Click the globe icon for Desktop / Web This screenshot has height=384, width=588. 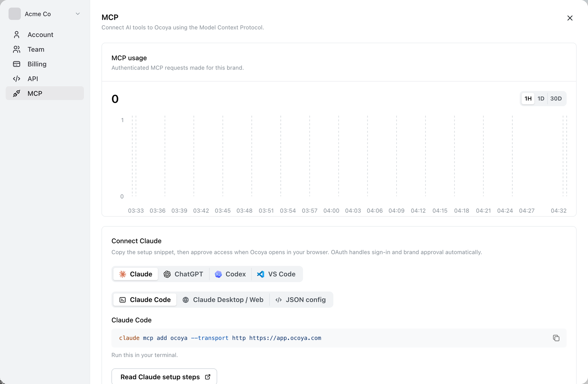tap(186, 300)
